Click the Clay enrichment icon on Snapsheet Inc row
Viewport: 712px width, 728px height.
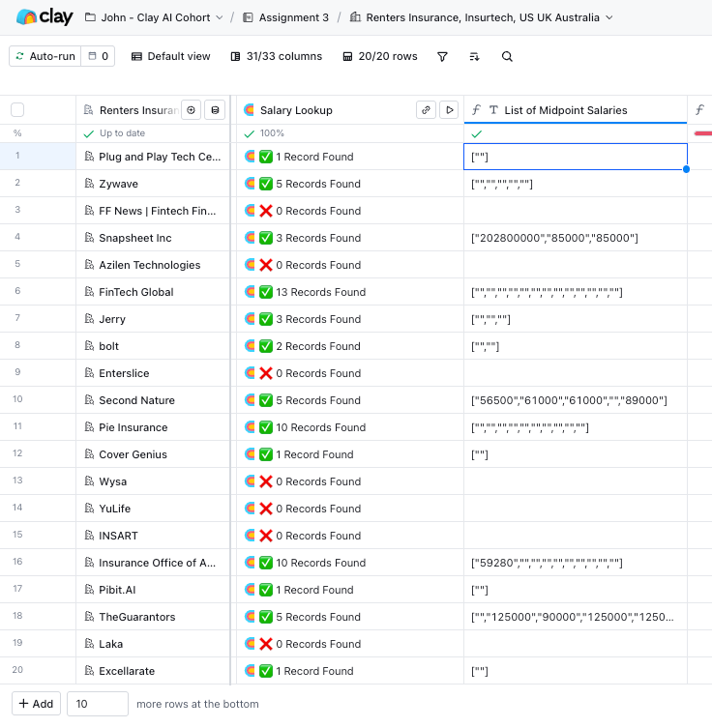250,238
